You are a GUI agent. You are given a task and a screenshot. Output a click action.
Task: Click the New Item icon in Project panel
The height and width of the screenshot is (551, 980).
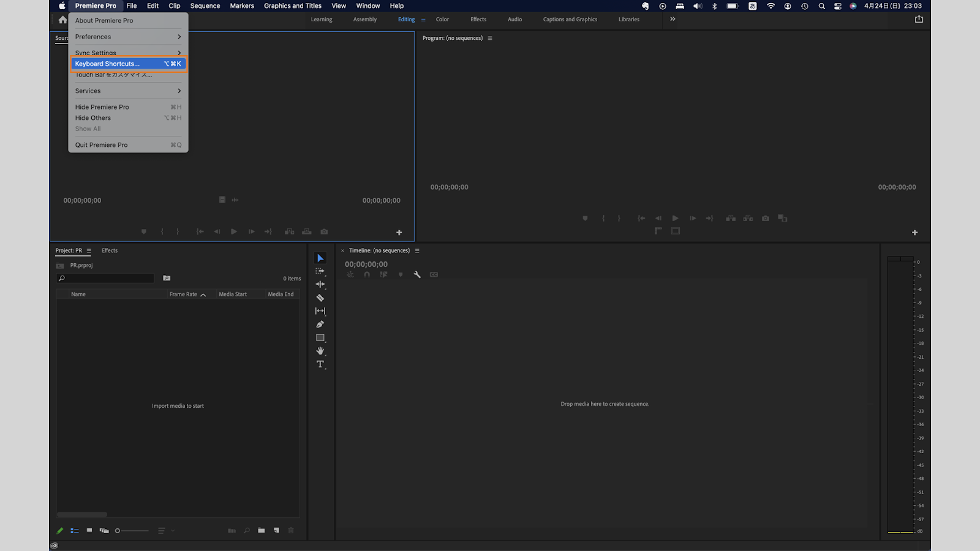pyautogui.click(x=276, y=530)
